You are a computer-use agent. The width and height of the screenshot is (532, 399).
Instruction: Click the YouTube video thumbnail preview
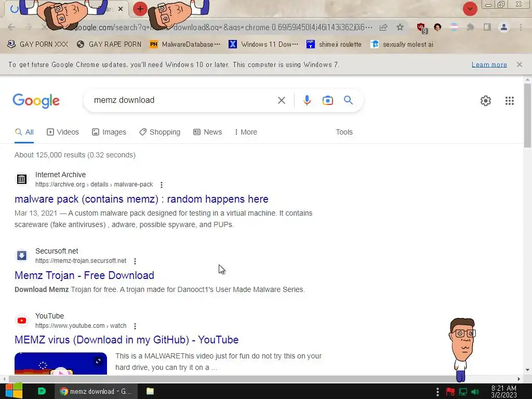(x=61, y=363)
